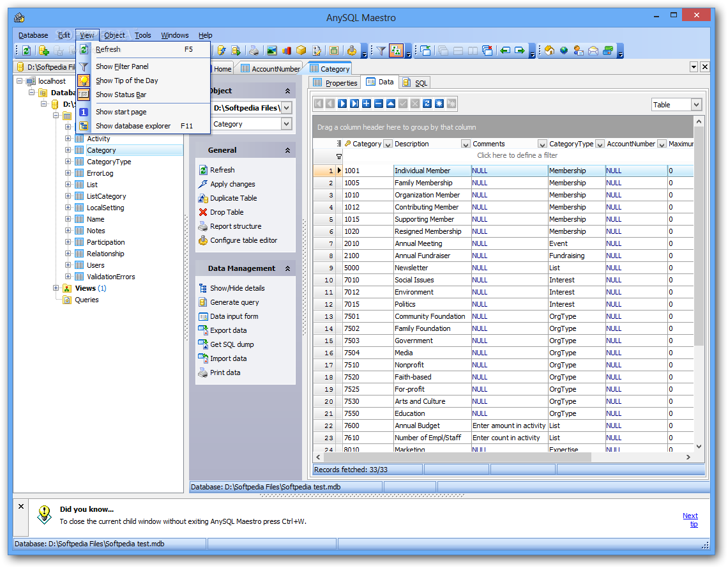Viewport: 728px width, 568px height.
Task: Click the house home page toolbar icon
Action: coord(550,50)
